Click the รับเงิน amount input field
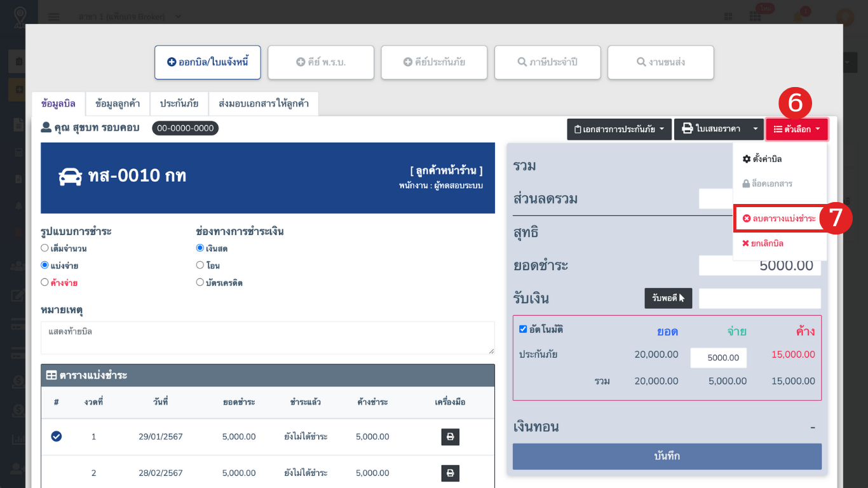 pyautogui.click(x=760, y=299)
